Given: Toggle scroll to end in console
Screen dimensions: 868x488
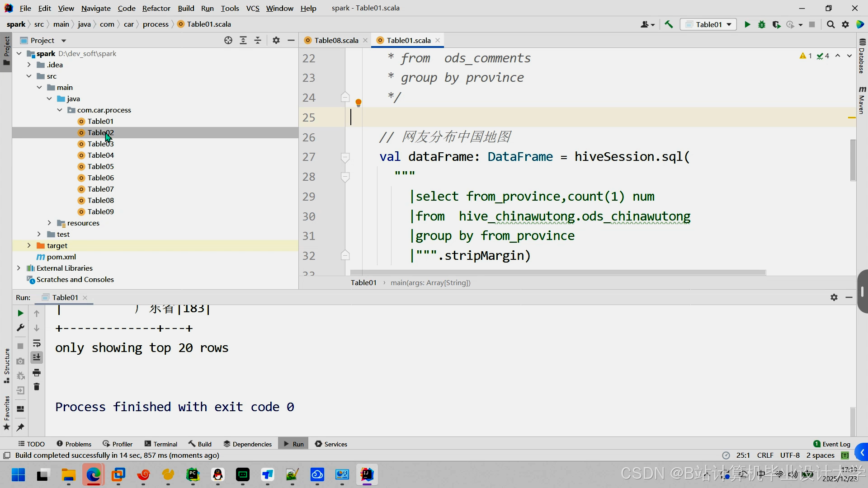Looking at the screenshot, I should point(37,357).
